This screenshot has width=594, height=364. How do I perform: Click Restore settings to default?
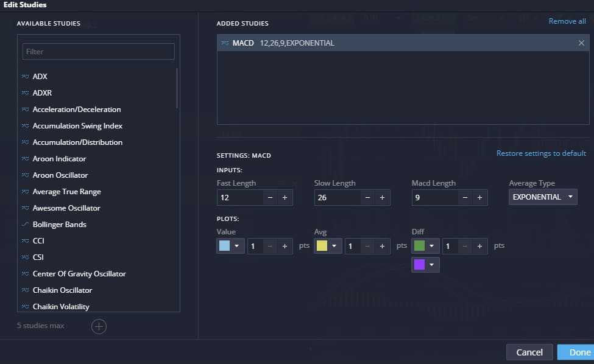[541, 153]
